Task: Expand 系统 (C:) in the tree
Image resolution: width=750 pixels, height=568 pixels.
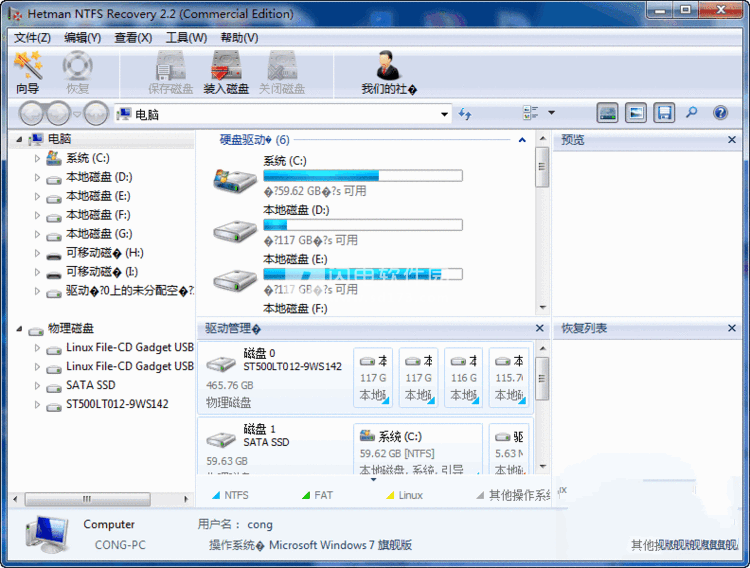Action: click(37, 158)
